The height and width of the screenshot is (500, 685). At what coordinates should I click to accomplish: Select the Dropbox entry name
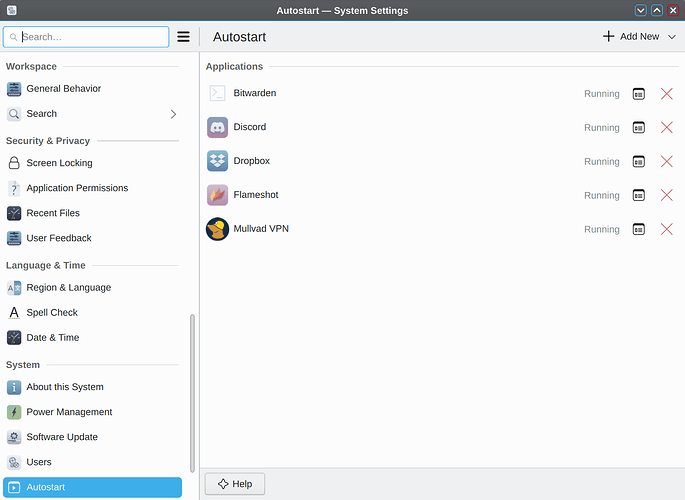tap(251, 161)
